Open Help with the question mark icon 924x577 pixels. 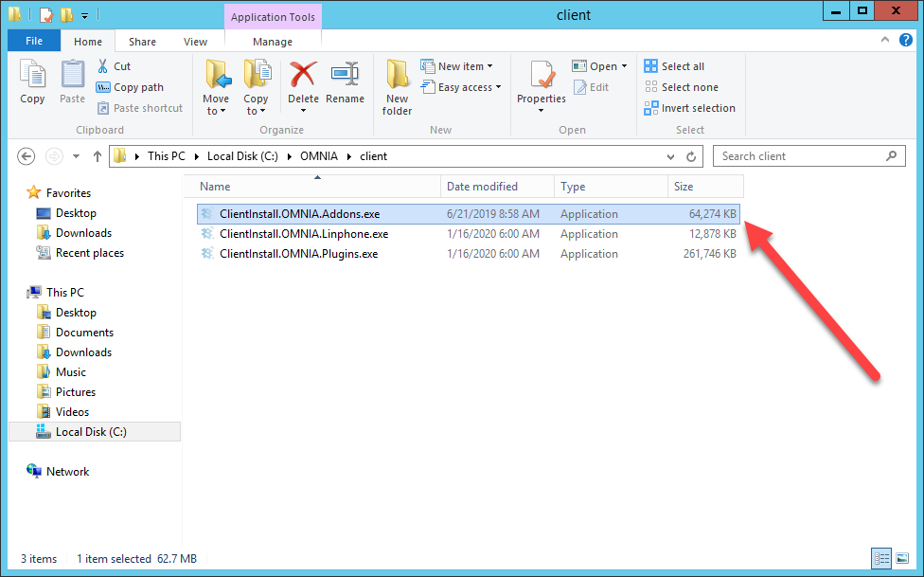click(906, 40)
